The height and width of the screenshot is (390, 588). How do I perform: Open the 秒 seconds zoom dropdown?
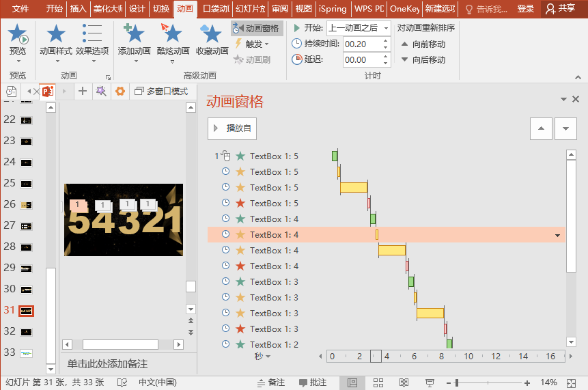(x=262, y=357)
